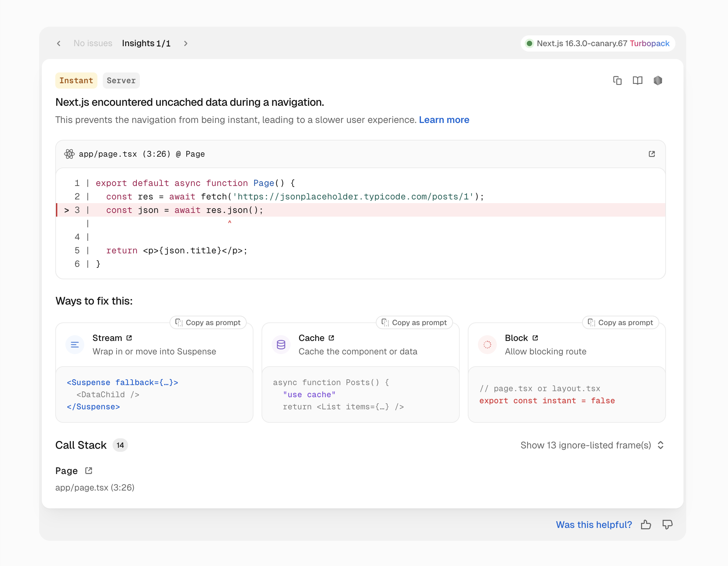Viewport: 728px width, 566px height.
Task: Click the Turbopack label
Action: pyautogui.click(x=649, y=43)
